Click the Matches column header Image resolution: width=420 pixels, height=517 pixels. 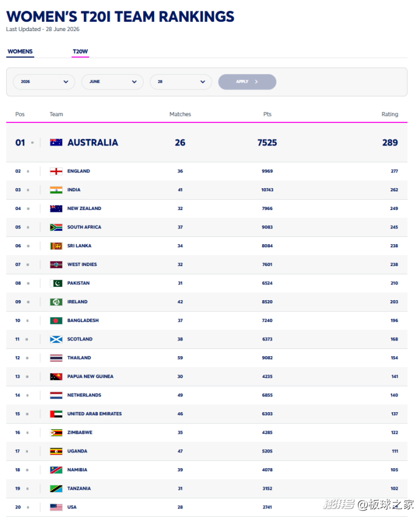pos(180,114)
